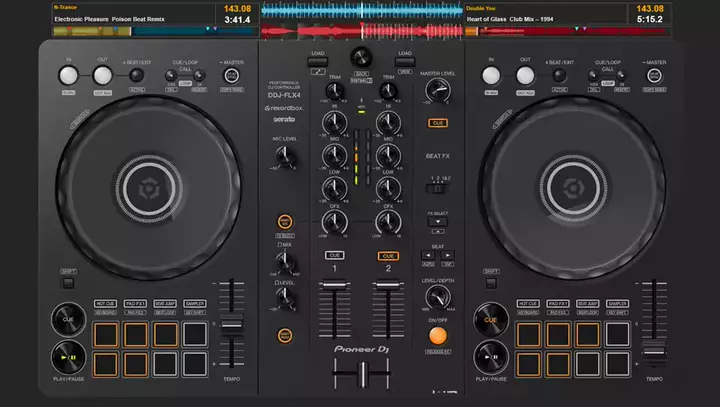Load selected track with left LOAD button
This screenshot has width=720, height=407.
(x=318, y=62)
